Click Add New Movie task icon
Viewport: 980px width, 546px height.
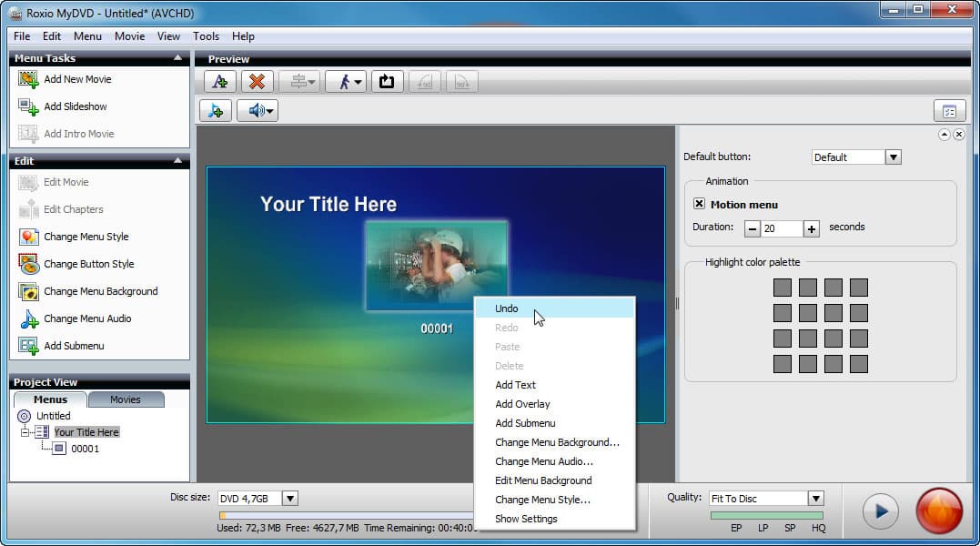29,79
